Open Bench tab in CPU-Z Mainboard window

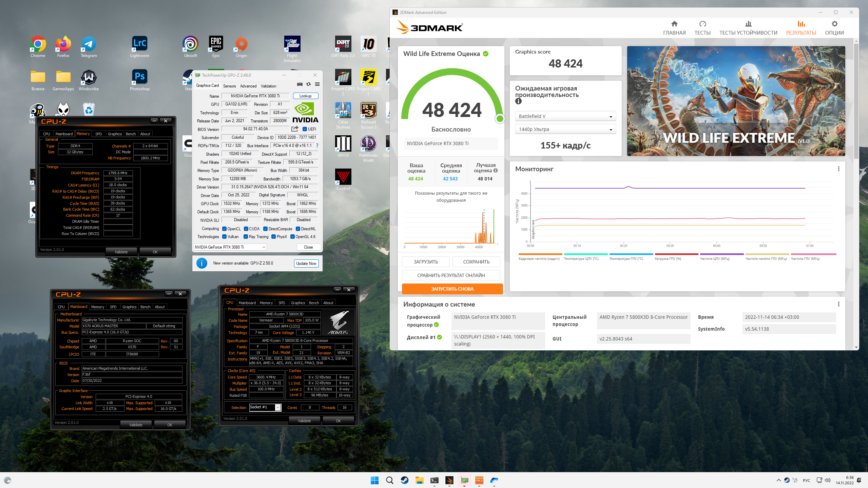click(145, 307)
